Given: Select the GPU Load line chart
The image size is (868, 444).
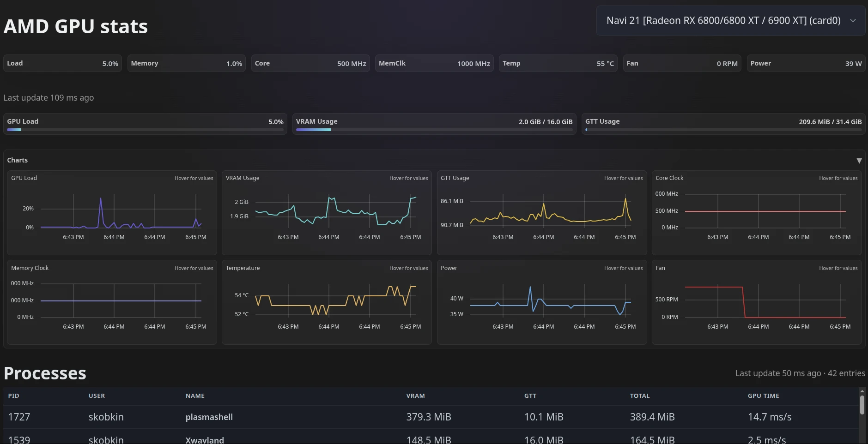Looking at the screenshot, I should [x=112, y=213].
